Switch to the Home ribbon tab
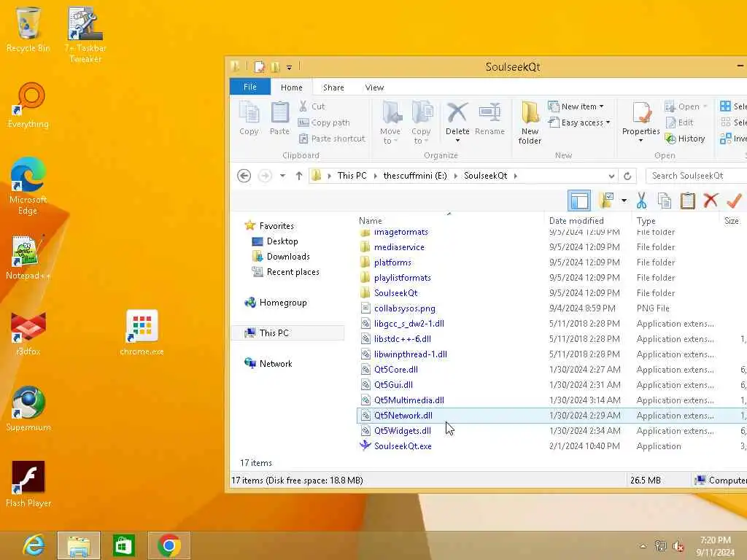This screenshot has width=747, height=560. click(292, 87)
